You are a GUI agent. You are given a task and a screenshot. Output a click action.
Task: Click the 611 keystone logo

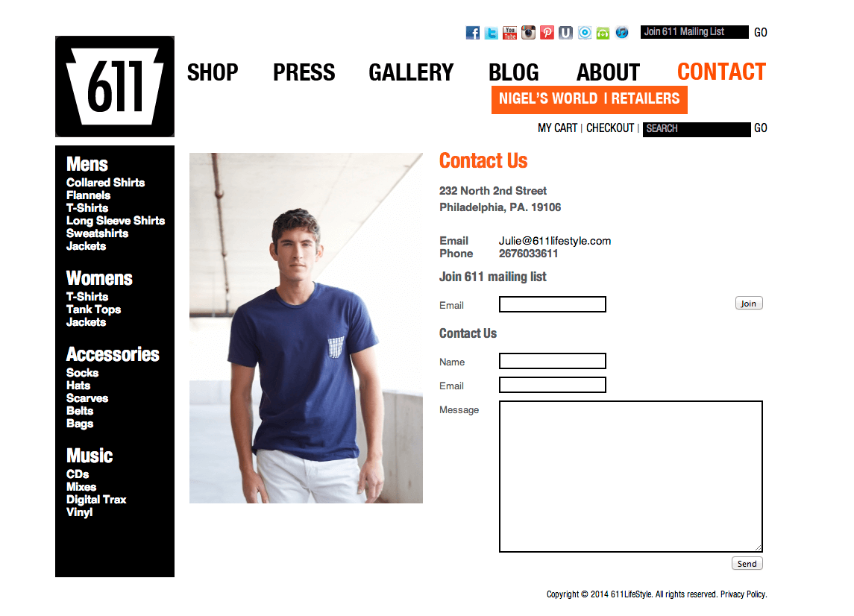(115, 86)
